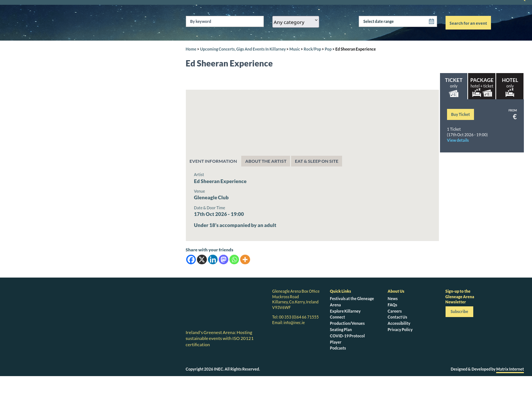
Task: Click the info@inec.ie email address
Action: [x=294, y=323]
